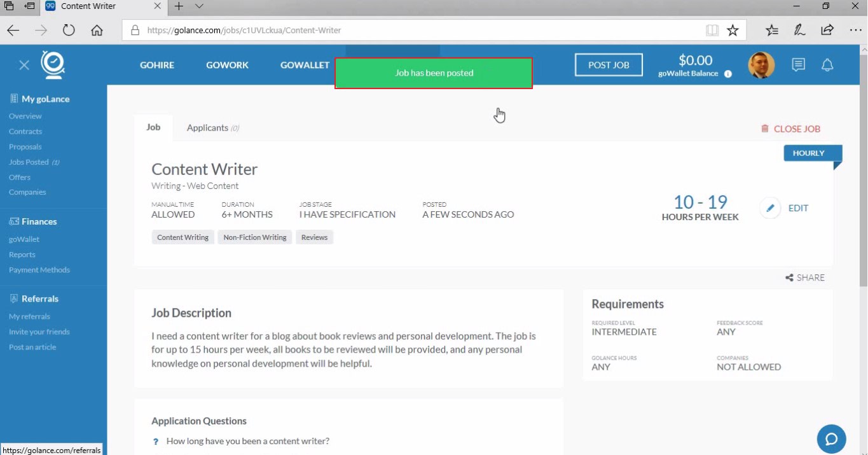Refresh the page

tap(69, 30)
